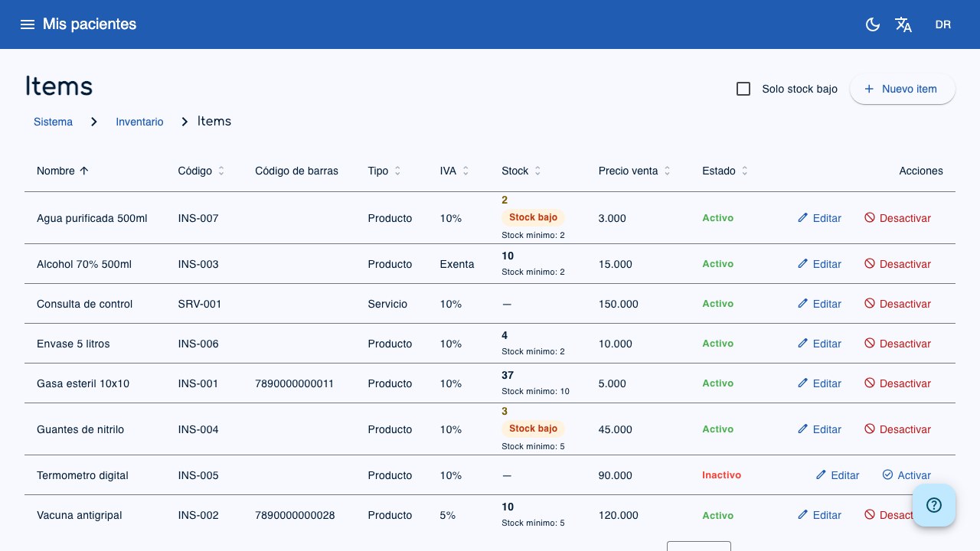This screenshot has height=551, width=980.
Task: Sort table by Precio venta column
Action: tap(635, 171)
